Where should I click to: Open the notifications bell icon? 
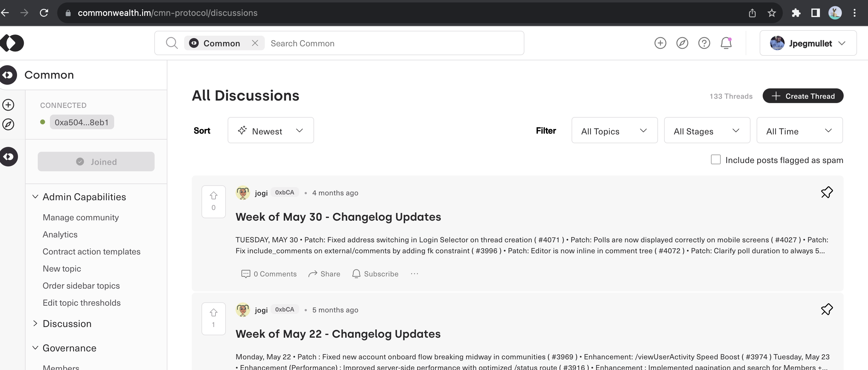pyautogui.click(x=726, y=43)
